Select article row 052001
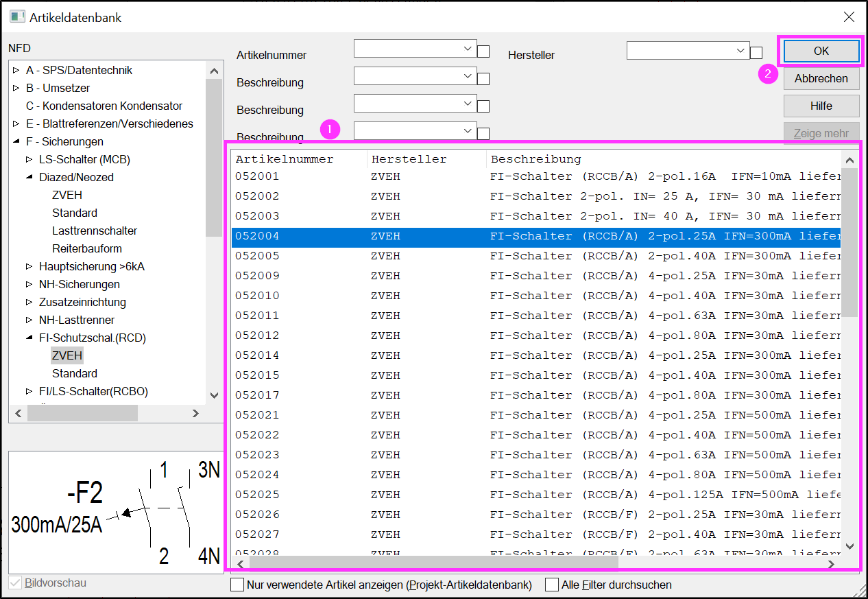Viewport: 868px width, 599px height. tap(536, 176)
